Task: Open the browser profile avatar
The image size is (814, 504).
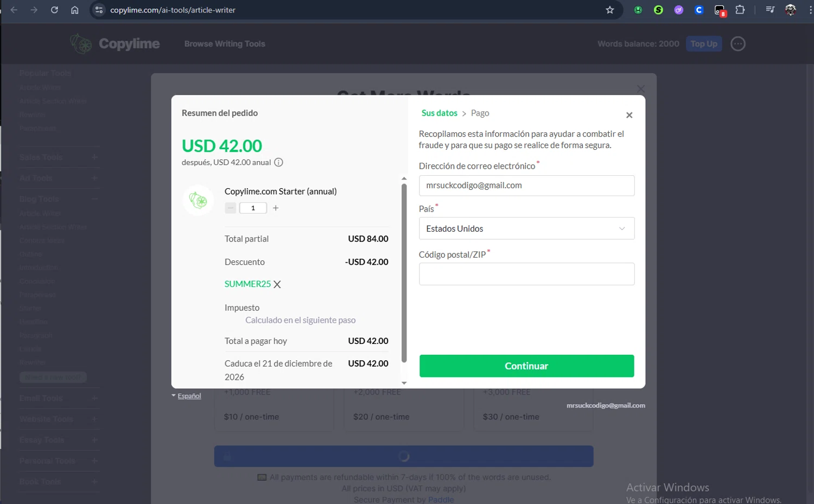Action: pos(791,10)
